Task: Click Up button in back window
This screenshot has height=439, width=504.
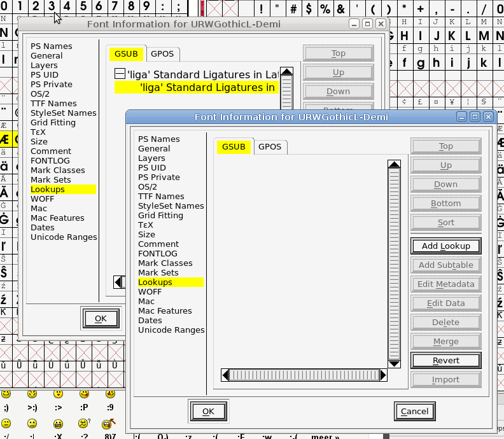Action: click(338, 73)
